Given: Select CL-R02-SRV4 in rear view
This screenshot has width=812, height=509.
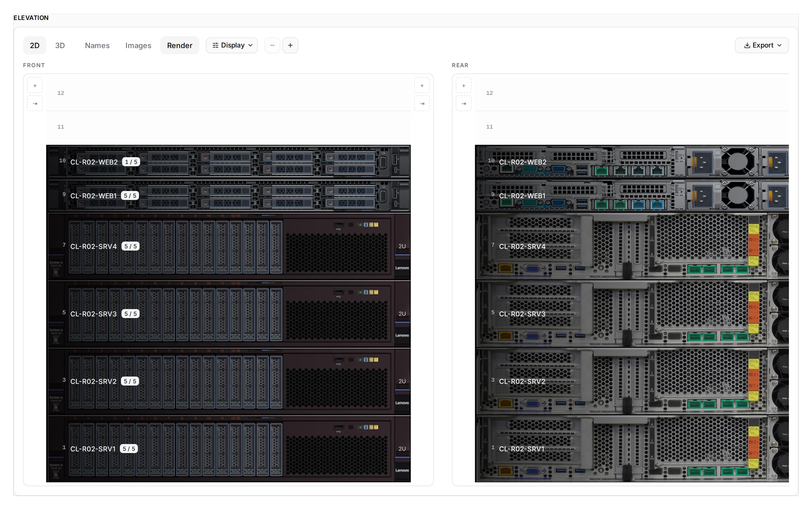Looking at the screenshot, I should (x=631, y=246).
